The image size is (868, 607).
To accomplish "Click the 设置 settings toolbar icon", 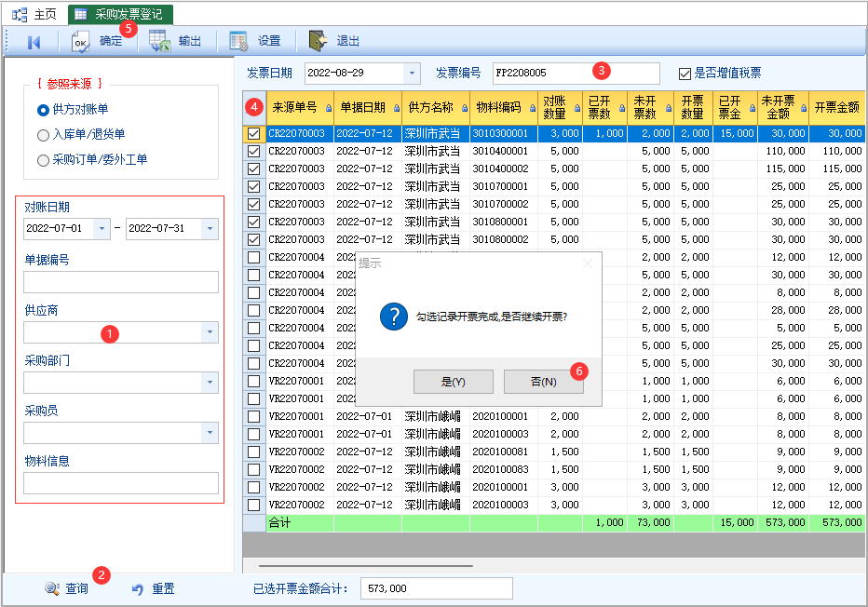I will click(238, 42).
